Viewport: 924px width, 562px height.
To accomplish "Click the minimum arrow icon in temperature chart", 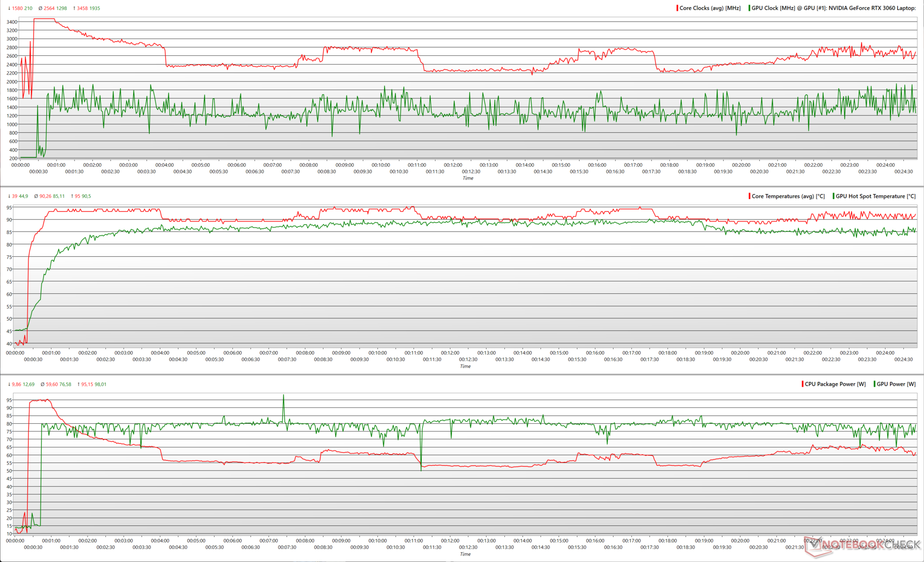I will 9,196.
